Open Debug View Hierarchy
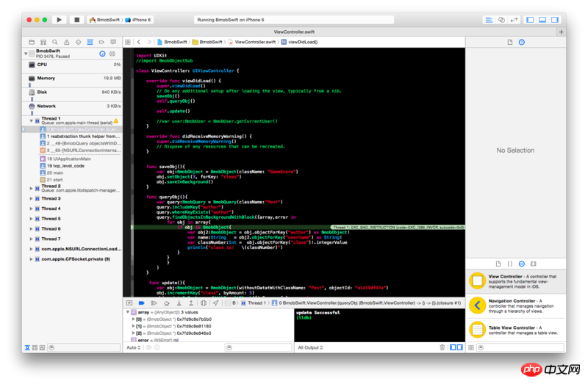588x384 pixels. pos(204,303)
